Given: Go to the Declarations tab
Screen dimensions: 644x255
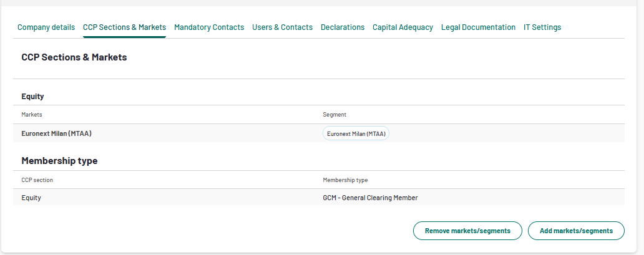Looking at the screenshot, I should coord(343,27).
